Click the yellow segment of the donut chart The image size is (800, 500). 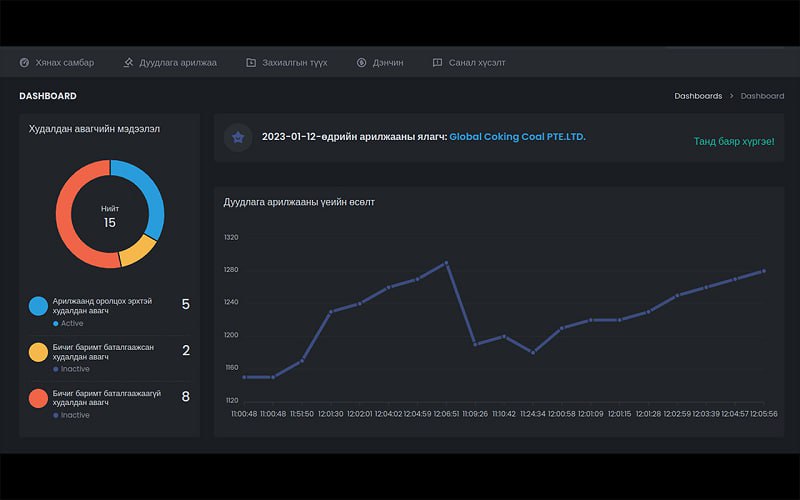(138, 250)
